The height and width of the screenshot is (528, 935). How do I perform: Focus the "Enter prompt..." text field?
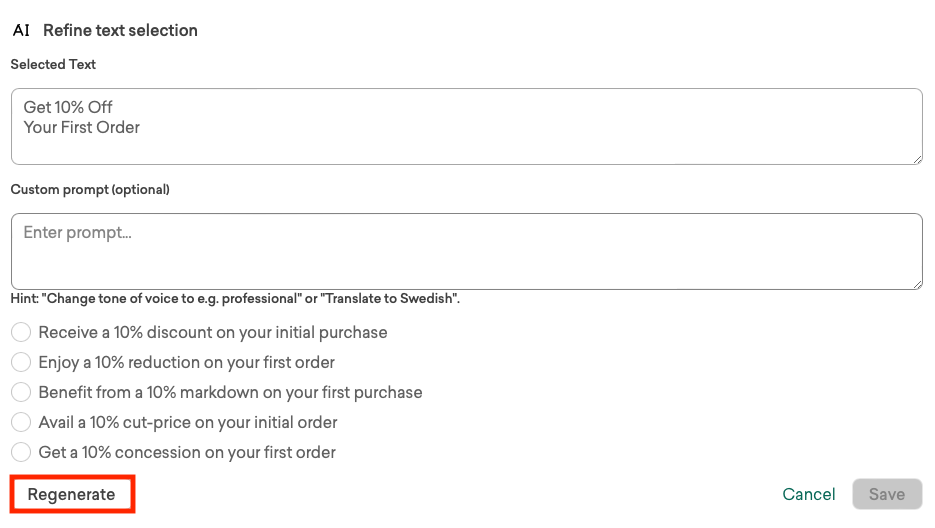click(465, 250)
